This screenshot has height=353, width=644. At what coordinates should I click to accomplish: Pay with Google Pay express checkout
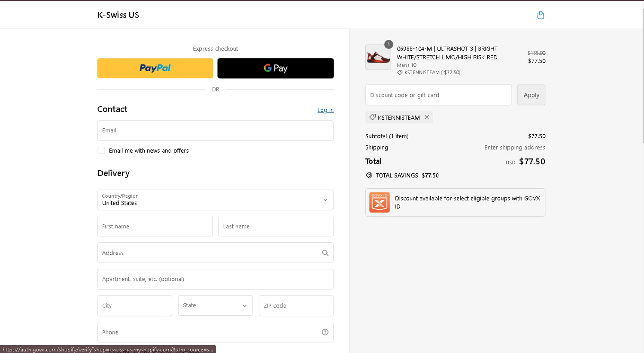coord(276,68)
